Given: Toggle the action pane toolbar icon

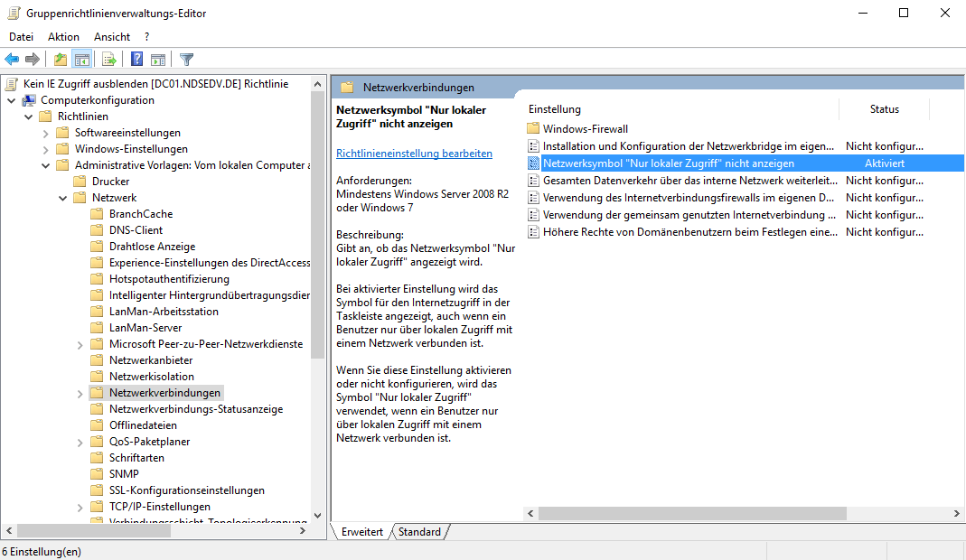Looking at the screenshot, I should 158,60.
